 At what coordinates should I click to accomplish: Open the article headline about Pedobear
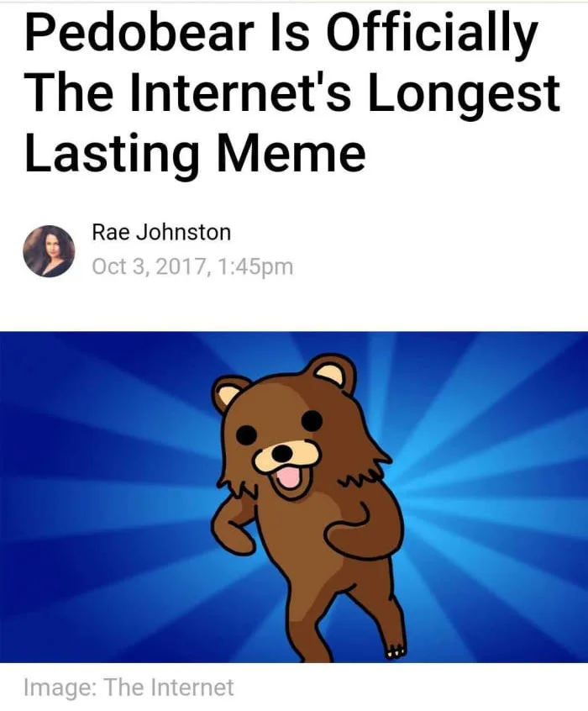[x=292, y=92]
